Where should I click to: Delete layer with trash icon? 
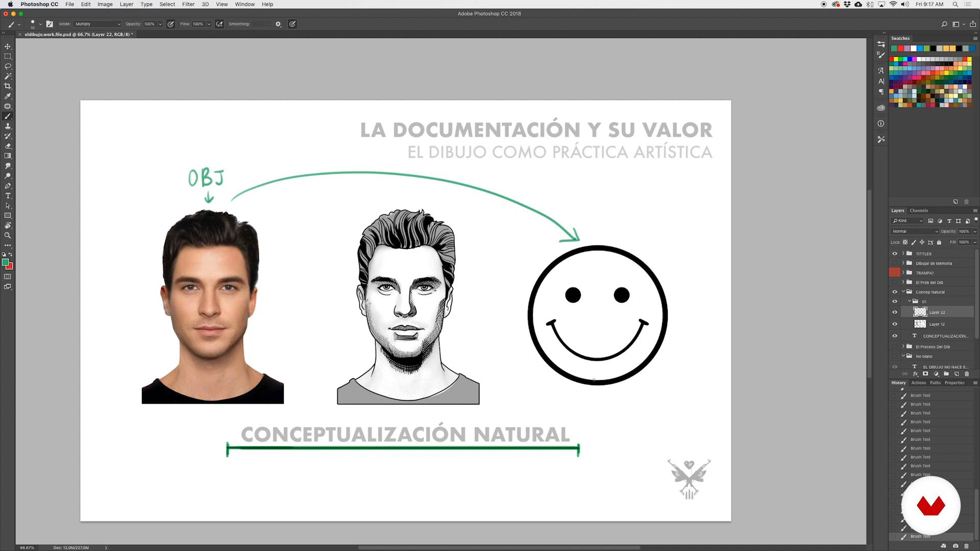967,374
